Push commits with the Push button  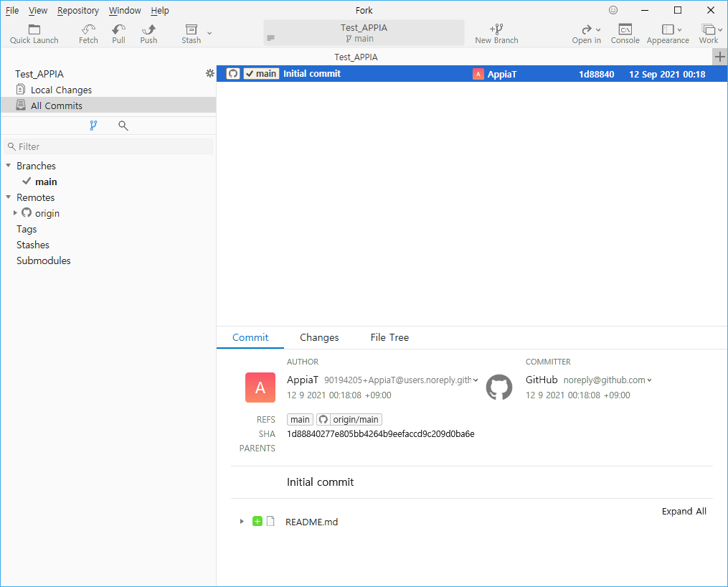click(148, 34)
